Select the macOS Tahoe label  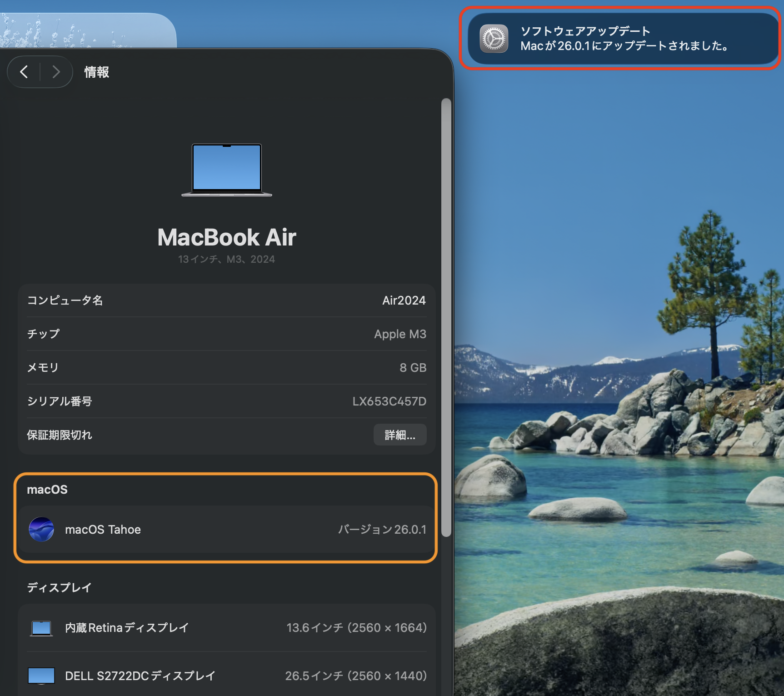(x=103, y=530)
